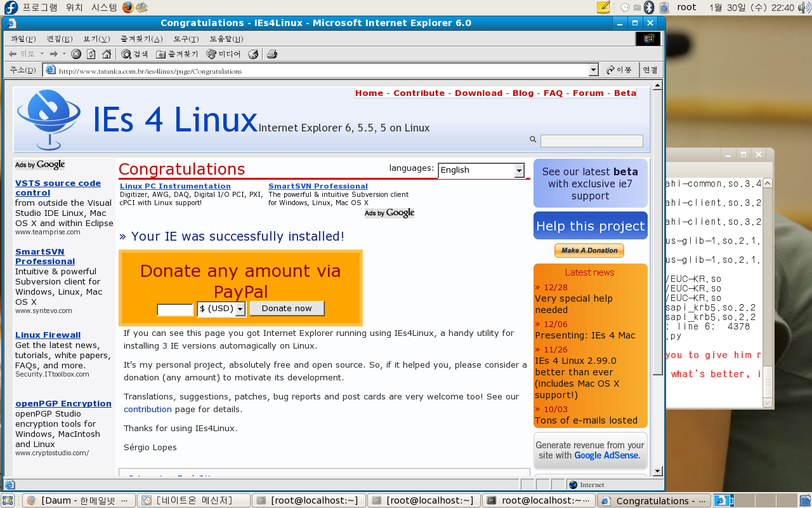Click the Make A Donation button

pyautogui.click(x=589, y=250)
